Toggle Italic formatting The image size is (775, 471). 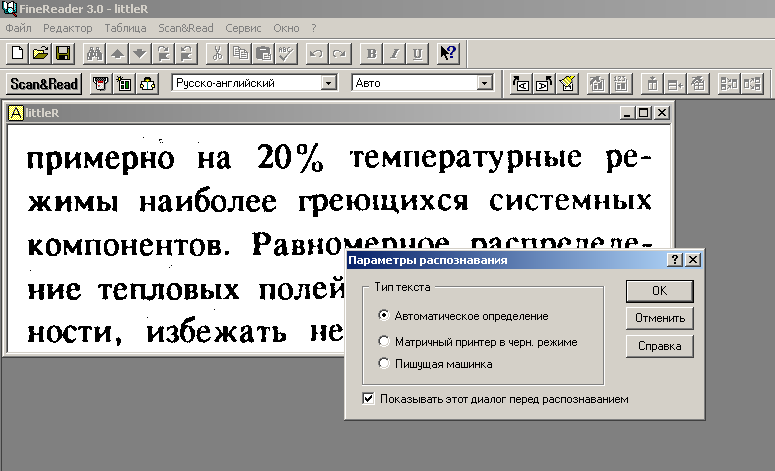click(394, 53)
